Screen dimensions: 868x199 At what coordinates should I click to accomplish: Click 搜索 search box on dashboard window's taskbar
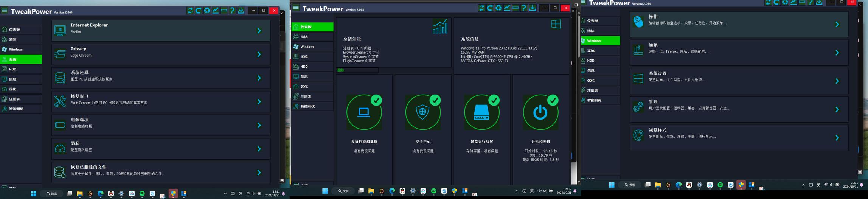pos(343,191)
